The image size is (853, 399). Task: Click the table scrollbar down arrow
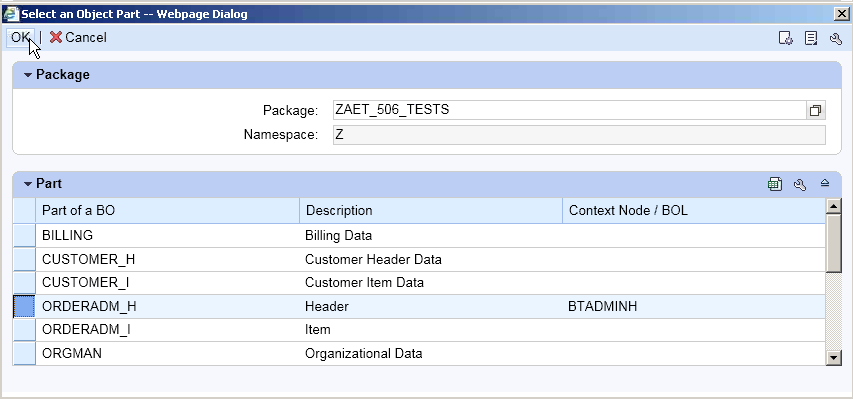[x=833, y=358]
